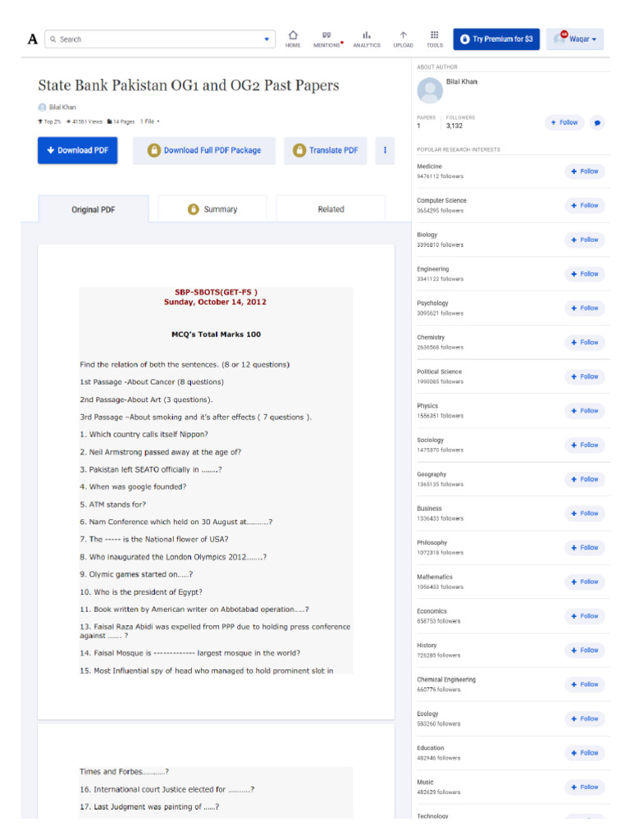Follow the Medicine research interest
Viewport: 630px width, 840px height.
tap(584, 171)
